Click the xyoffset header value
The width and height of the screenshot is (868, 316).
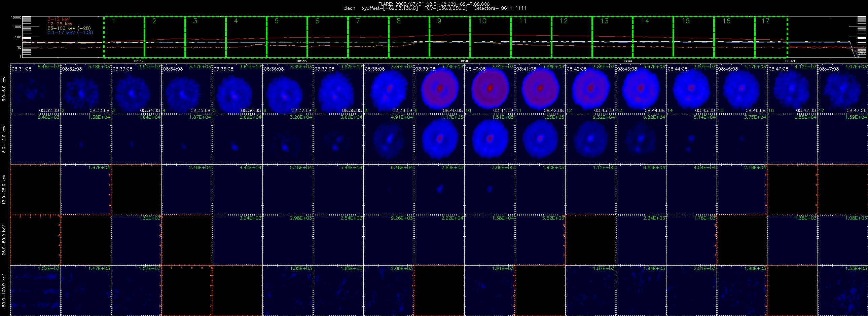click(390, 8)
